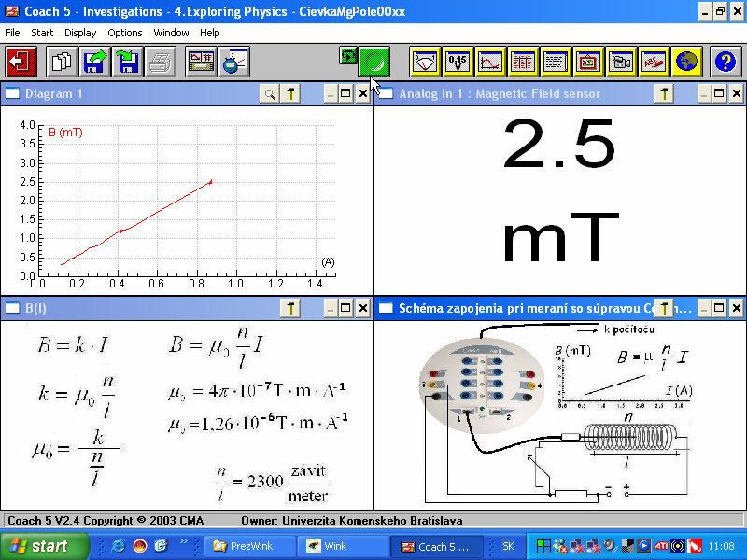Click the save result floppy icon
Viewport: 747px width, 560px height.
click(127, 62)
